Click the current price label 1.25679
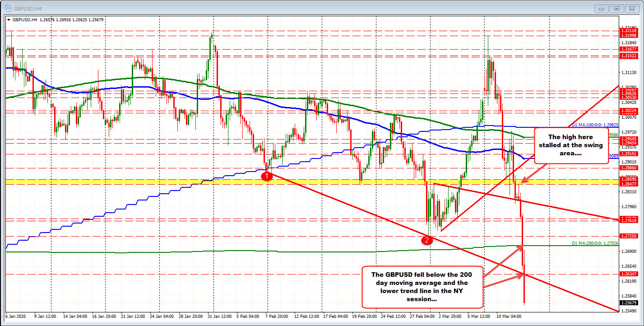This screenshot has width=644, height=326. tap(629, 303)
